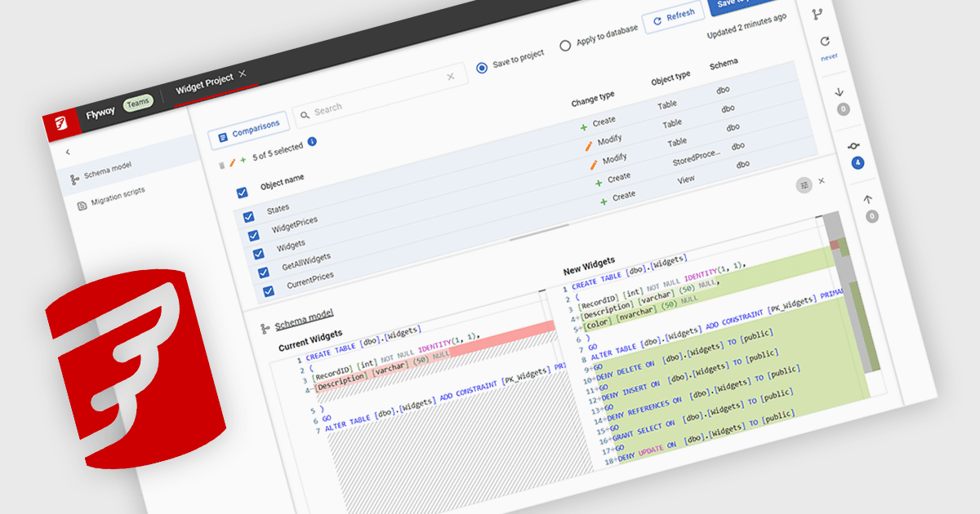This screenshot has height=514, width=980.
Task: Click the gray trash filter icon
Action: coord(221,166)
